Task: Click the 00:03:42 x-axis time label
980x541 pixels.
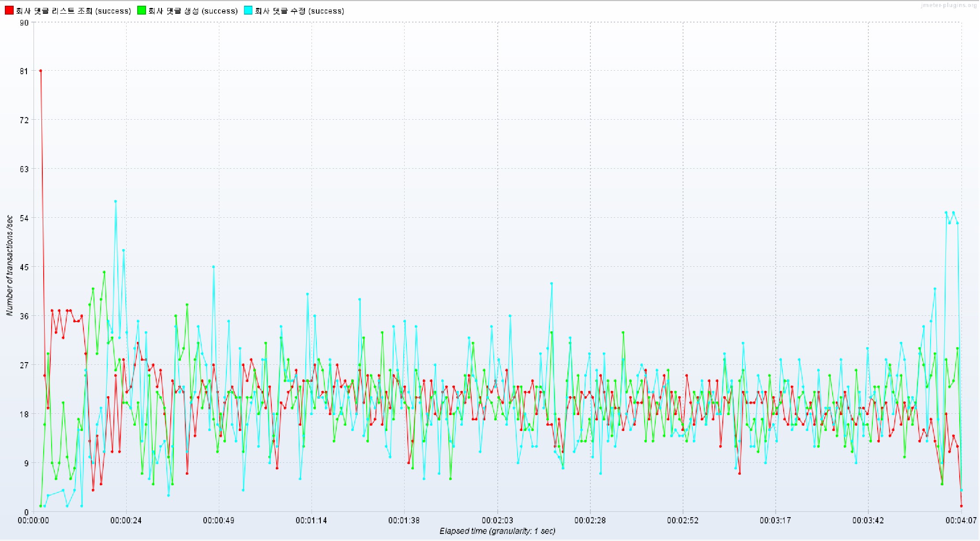Action: (868, 521)
